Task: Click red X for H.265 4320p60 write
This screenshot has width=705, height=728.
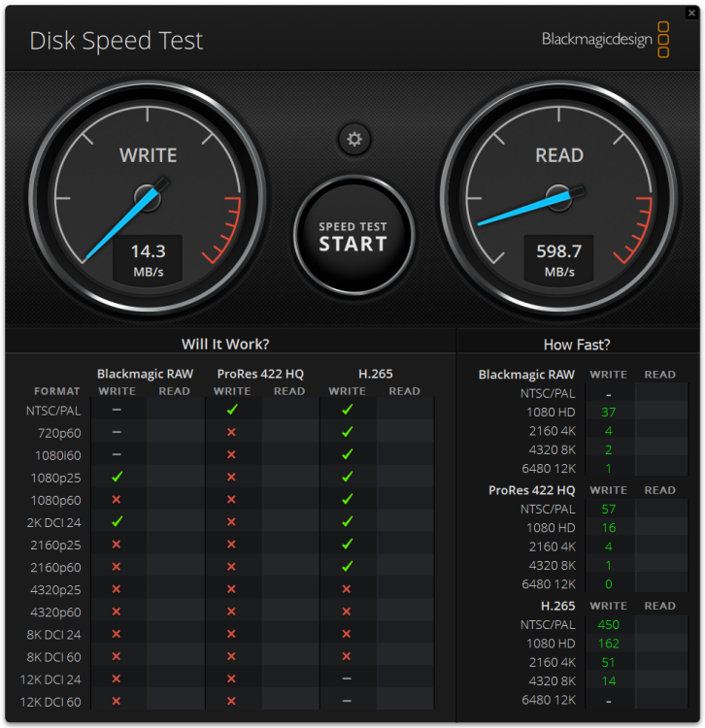Action: point(347,612)
